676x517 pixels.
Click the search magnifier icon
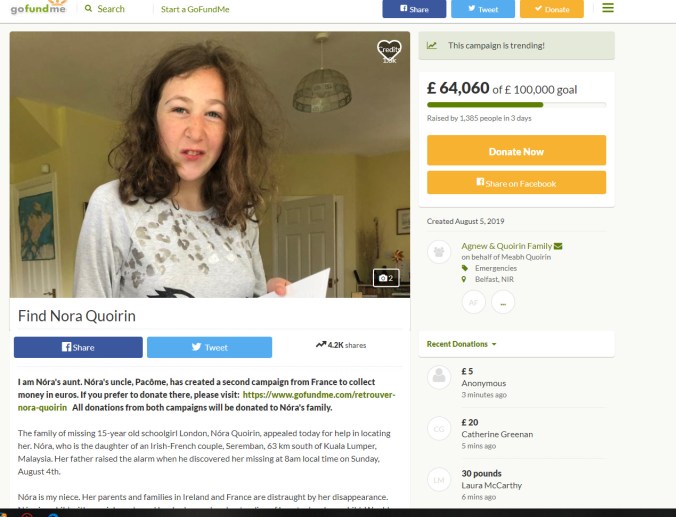pyautogui.click(x=88, y=8)
